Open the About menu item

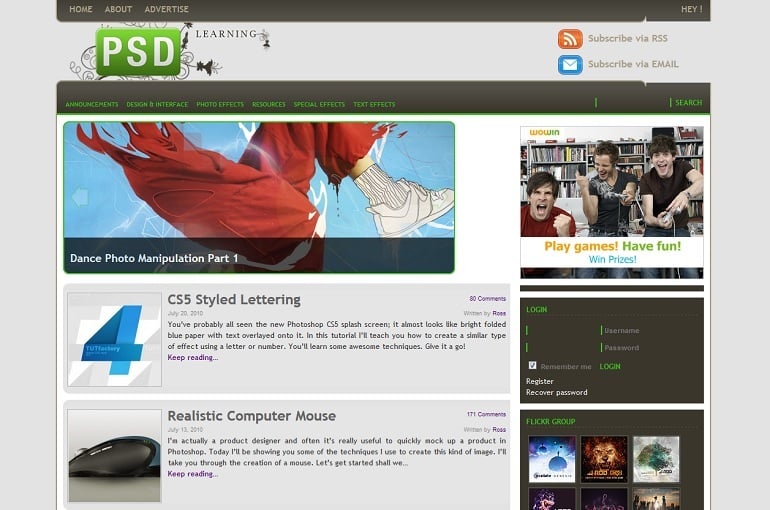118,9
